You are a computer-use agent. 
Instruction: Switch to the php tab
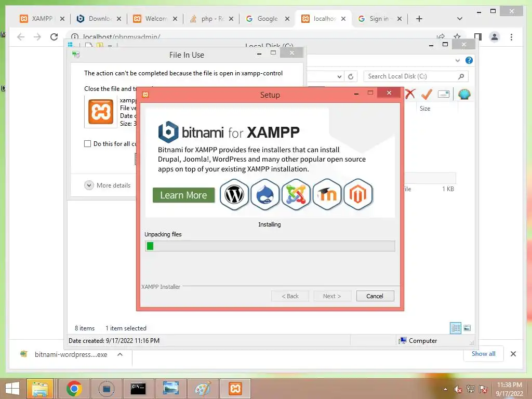[212, 19]
